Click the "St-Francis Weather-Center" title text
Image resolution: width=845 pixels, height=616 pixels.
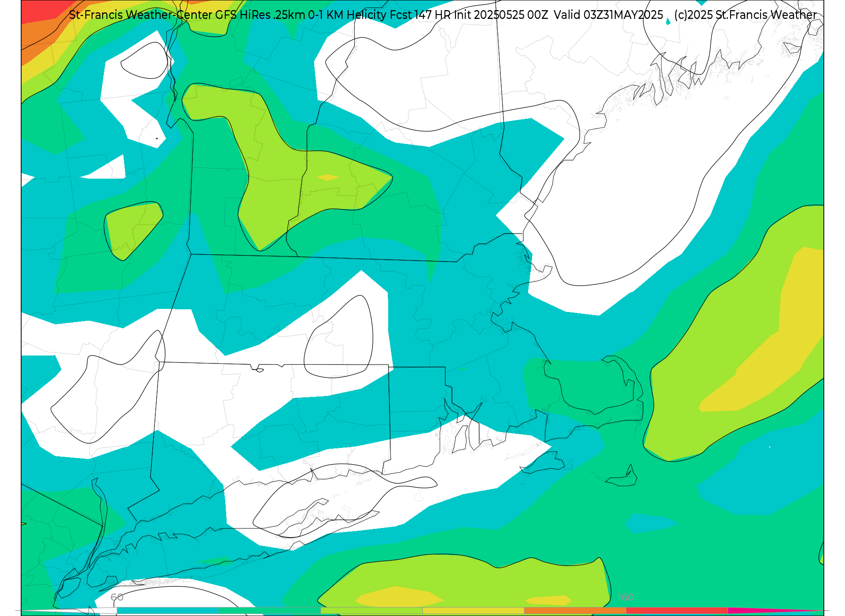(140, 15)
